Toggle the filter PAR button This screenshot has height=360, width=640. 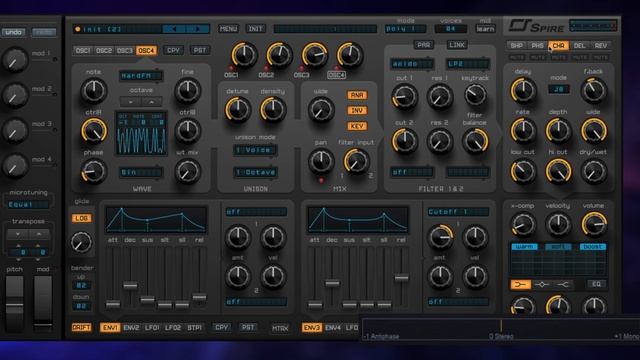click(424, 45)
